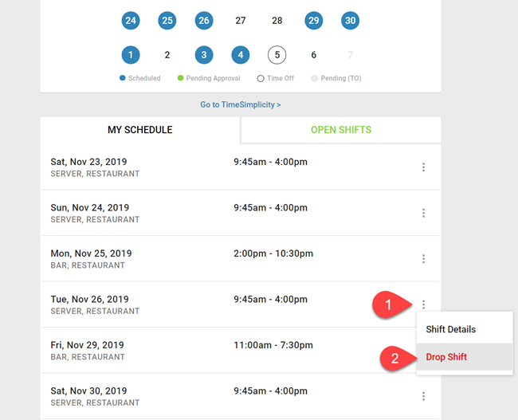Viewport: 518px width, 420px height.
Task: Click scheduled day 26 on calendar
Action: click(204, 21)
